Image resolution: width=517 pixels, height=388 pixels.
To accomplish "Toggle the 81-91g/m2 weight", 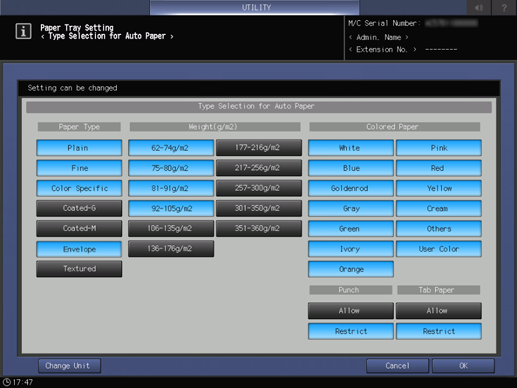I will click(x=171, y=188).
